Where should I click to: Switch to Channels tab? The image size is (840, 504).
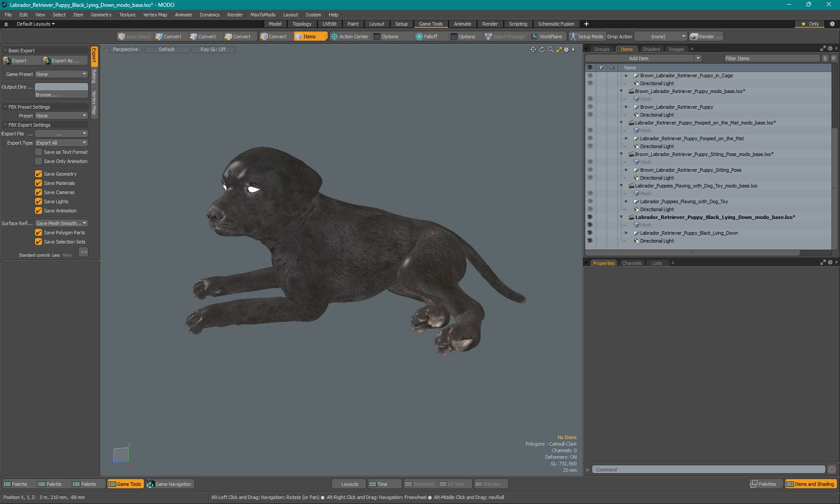[x=631, y=263]
